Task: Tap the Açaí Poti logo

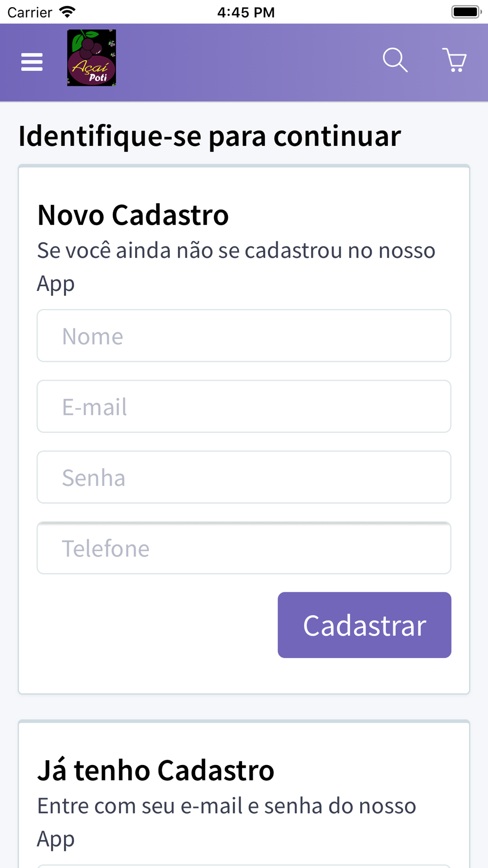Action: (x=92, y=58)
